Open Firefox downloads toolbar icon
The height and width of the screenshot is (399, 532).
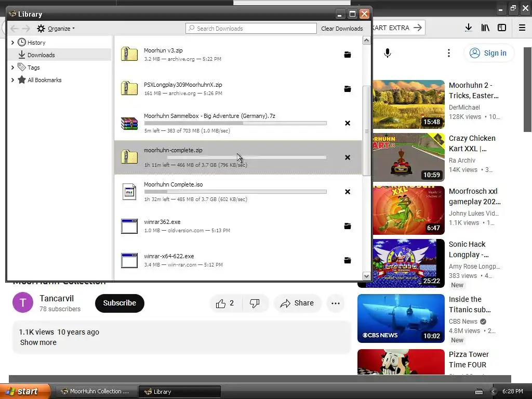point(469,28)
